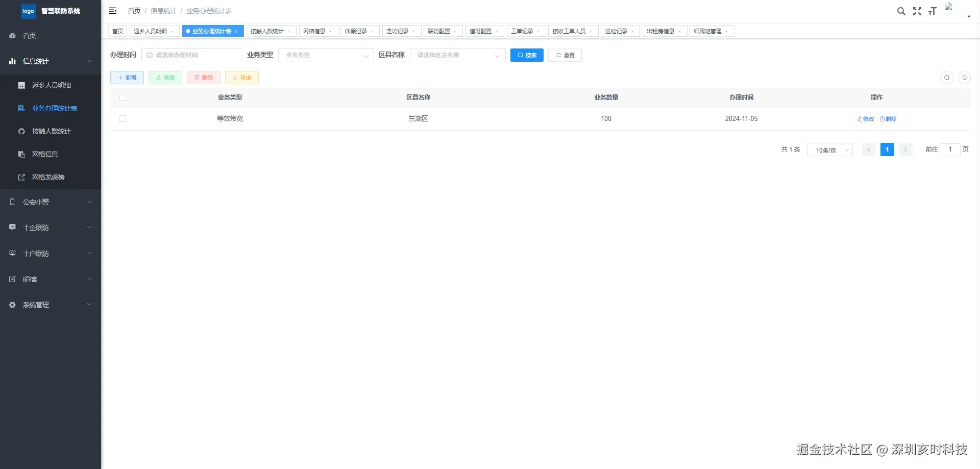Close the 值班配置 tab

point(497,32)
